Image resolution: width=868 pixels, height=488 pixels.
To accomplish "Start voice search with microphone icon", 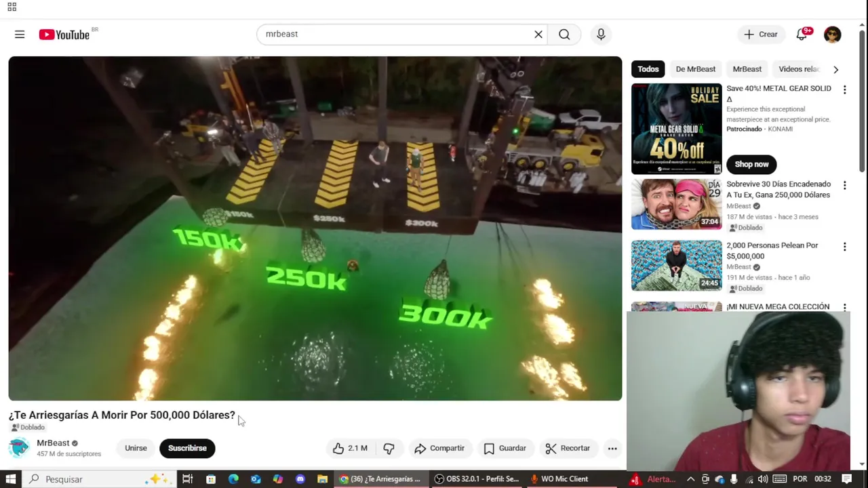I will (601, 35).
